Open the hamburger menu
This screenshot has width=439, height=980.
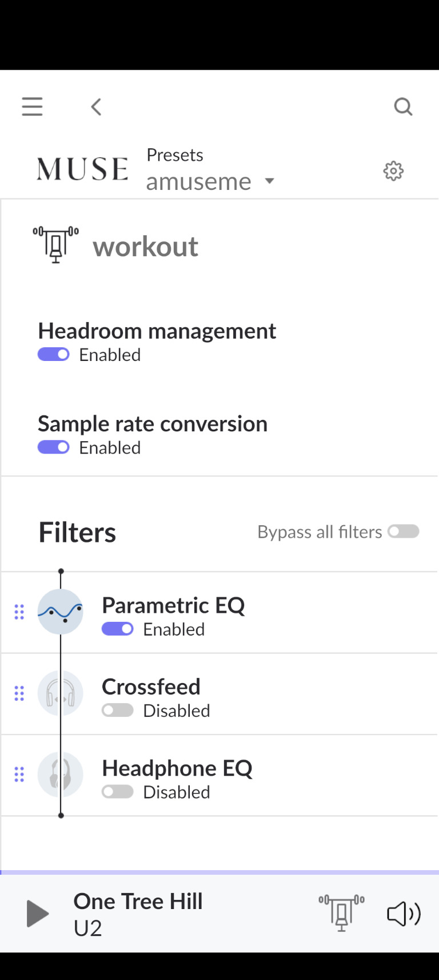coord(33,106)
